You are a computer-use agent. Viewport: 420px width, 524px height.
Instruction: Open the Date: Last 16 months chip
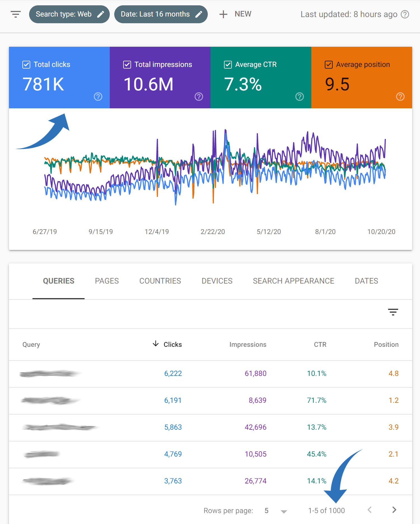[x=161, y=14]
